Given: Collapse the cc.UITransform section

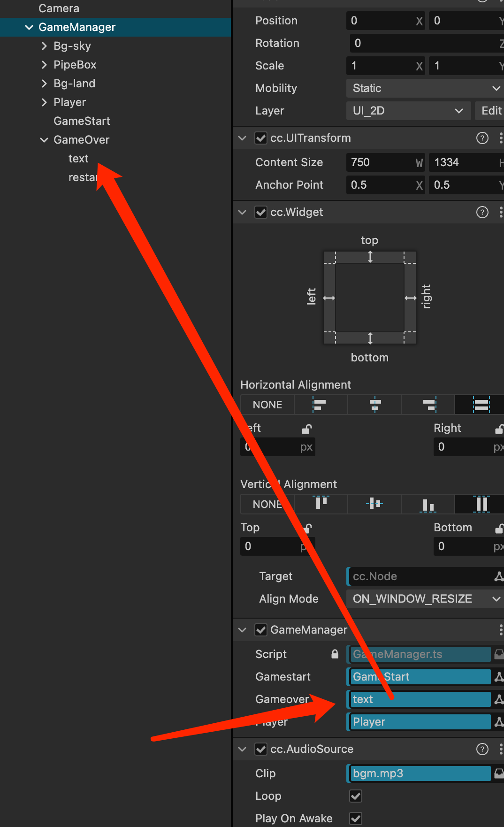Looking at the screenshot, I should [x=242, y=138].
